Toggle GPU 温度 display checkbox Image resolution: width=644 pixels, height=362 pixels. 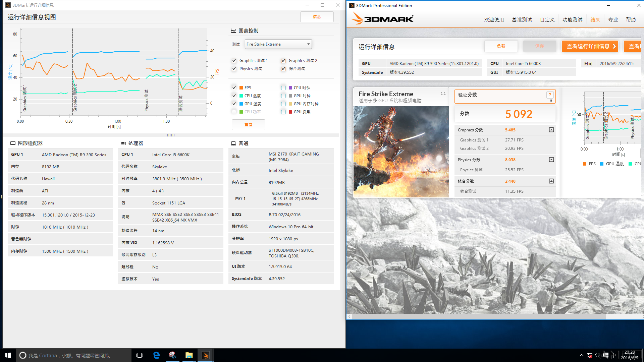click(233, 104)
